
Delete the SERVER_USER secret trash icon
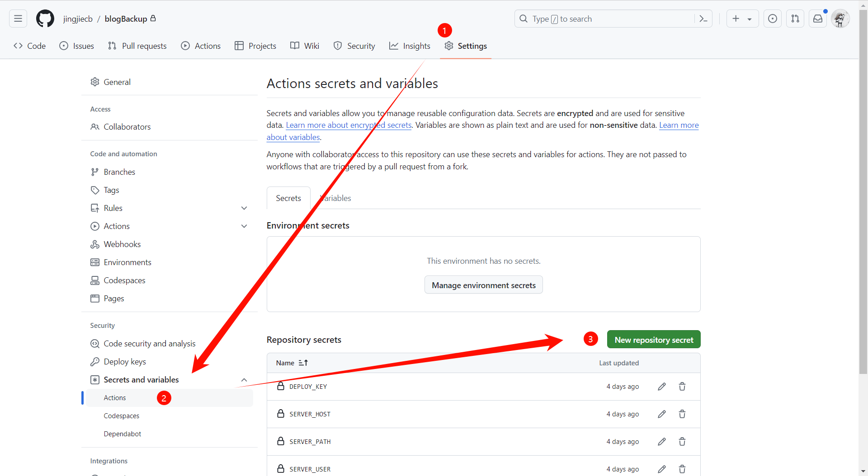point(682,469)
